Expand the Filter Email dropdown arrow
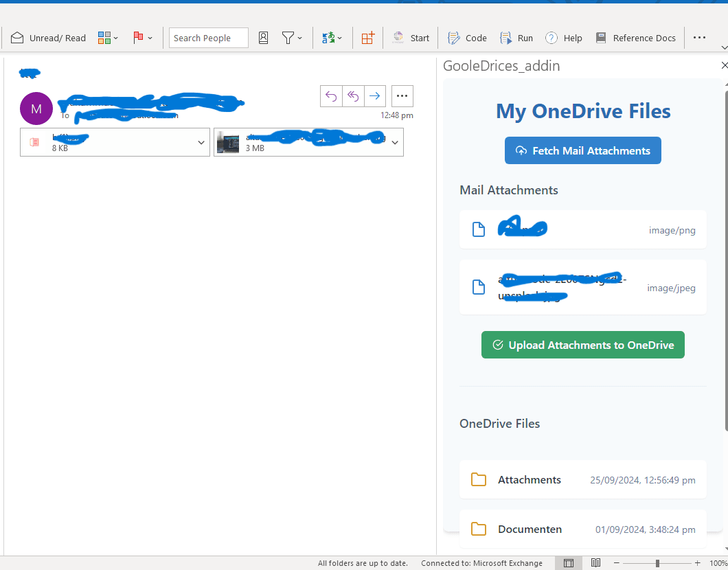Image resolution: width=728 pixels, height=570 pixels. coord(300,38)
